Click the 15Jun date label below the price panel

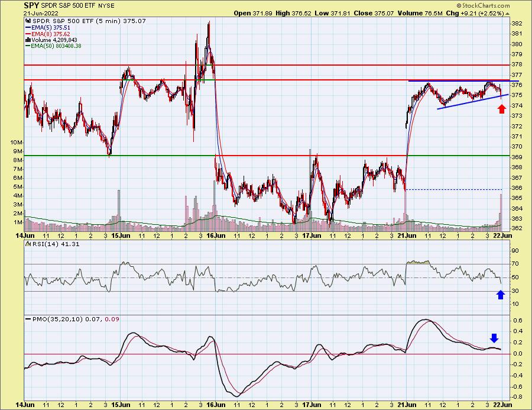(x=121, y=235)
